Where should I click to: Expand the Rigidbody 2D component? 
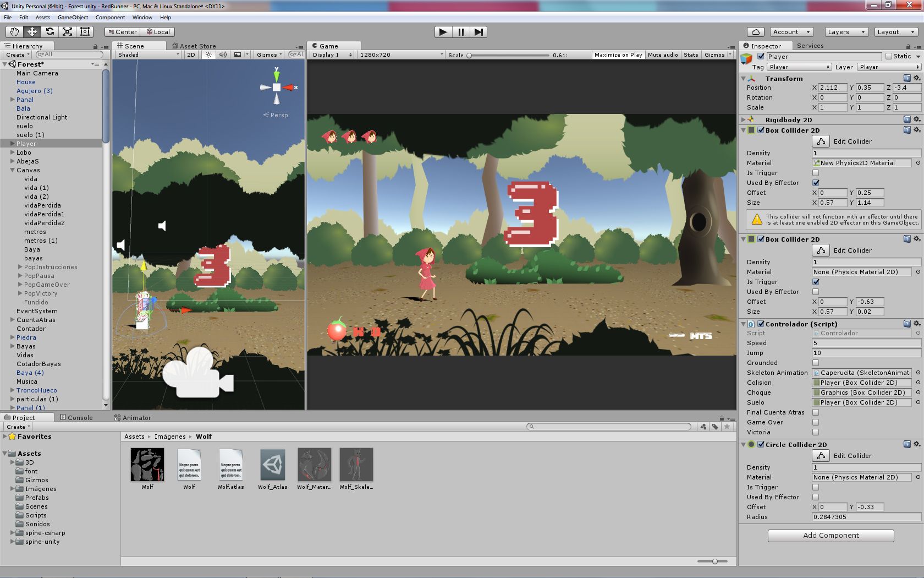(743, 119)
